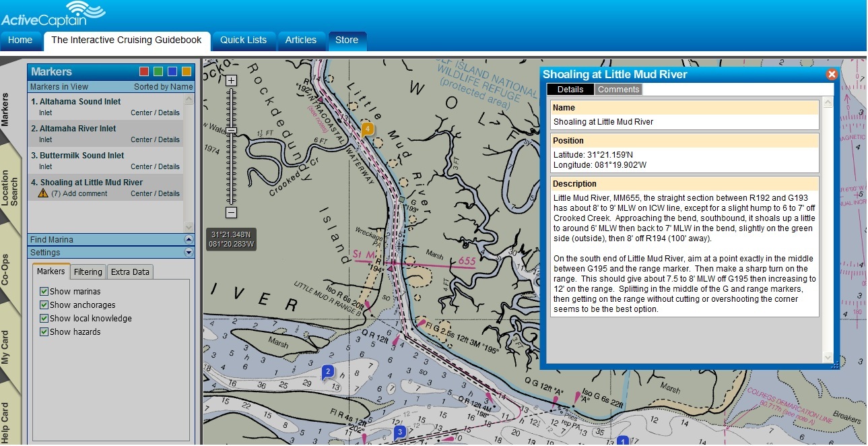Open the Comments tab in the popup

pos(618,90)
